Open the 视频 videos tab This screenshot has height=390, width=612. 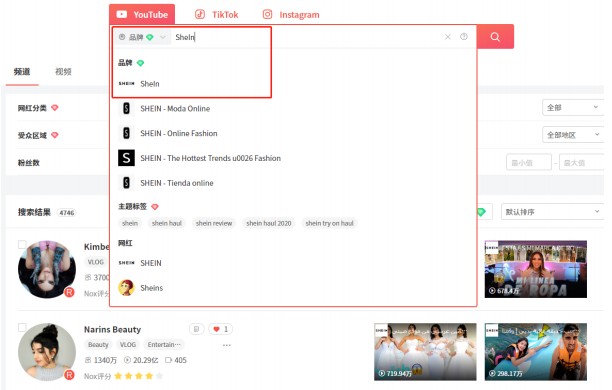coord(63,72)
